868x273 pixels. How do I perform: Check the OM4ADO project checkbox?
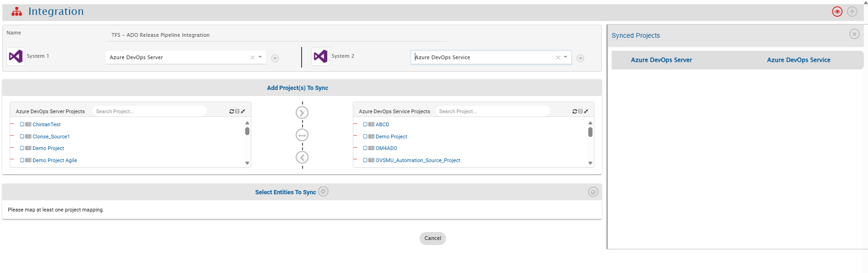365,148
